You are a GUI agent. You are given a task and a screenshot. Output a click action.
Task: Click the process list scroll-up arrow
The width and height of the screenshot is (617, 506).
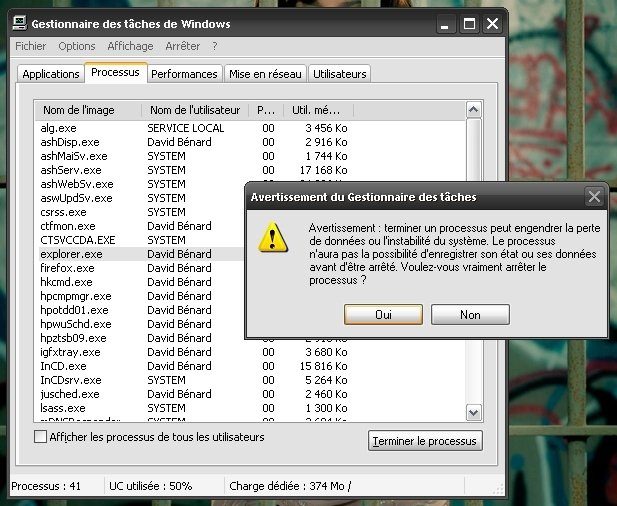473,110
